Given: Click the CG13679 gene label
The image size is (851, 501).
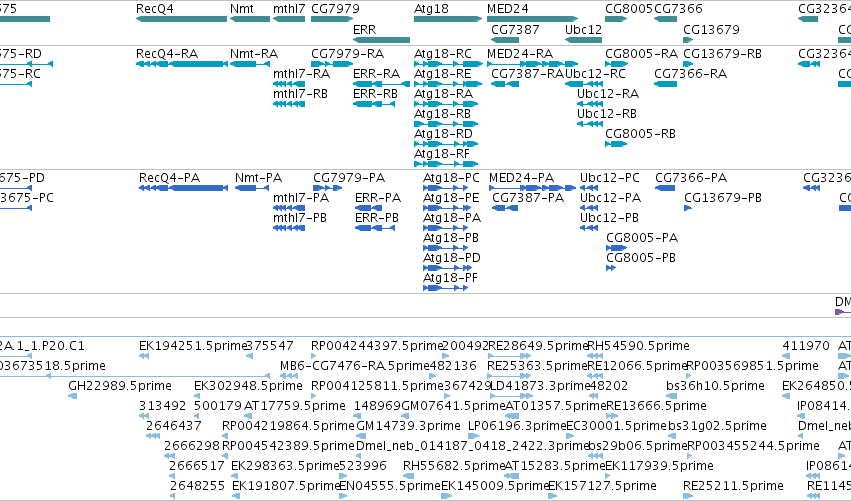Looking at the screenshot, I should pyautogui.click(x=711, y=29).
